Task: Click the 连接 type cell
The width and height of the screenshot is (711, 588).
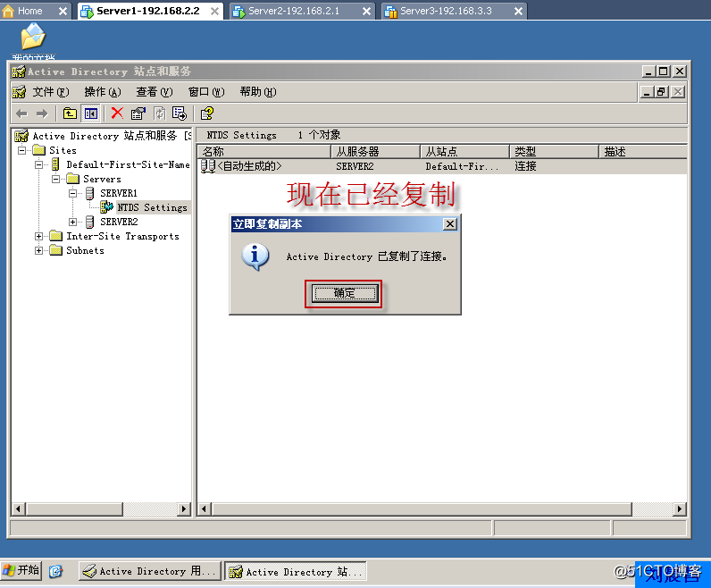Action: tap(525, 166)
